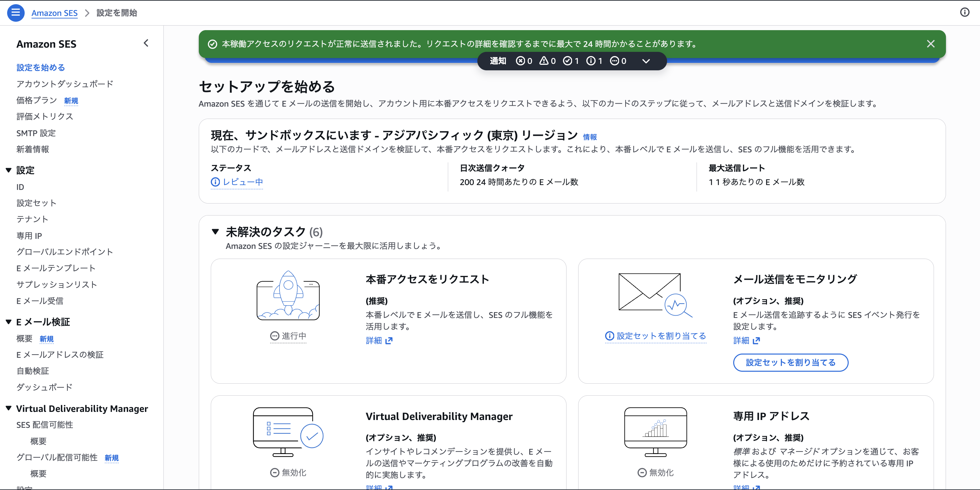Collapse the Amazon SES sidebar with the chevron
This screenshot has width=980, height=490.
click(x=146, y=43)
